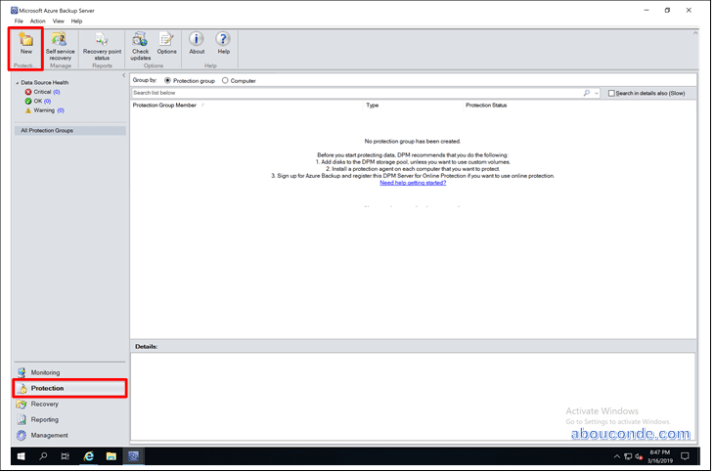714x472 pixels.
Task: Open the Management workspace
Action: 49,435
